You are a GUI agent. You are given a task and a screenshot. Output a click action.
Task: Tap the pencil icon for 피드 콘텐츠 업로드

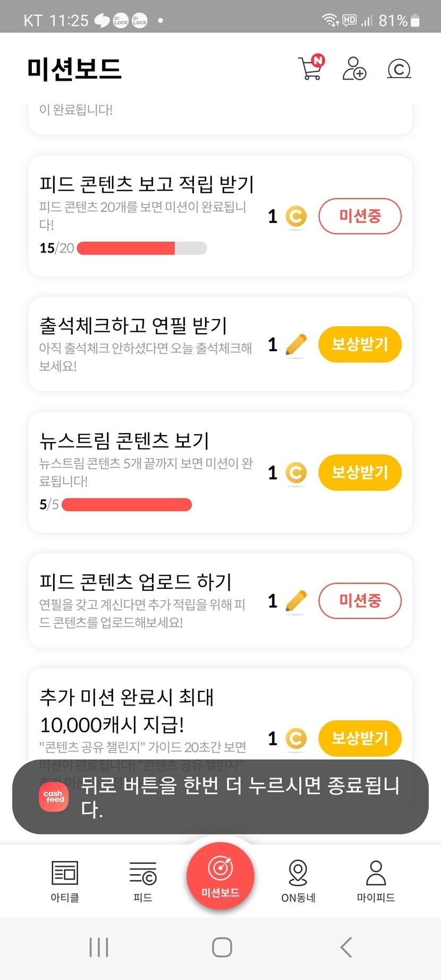[296, 601]
